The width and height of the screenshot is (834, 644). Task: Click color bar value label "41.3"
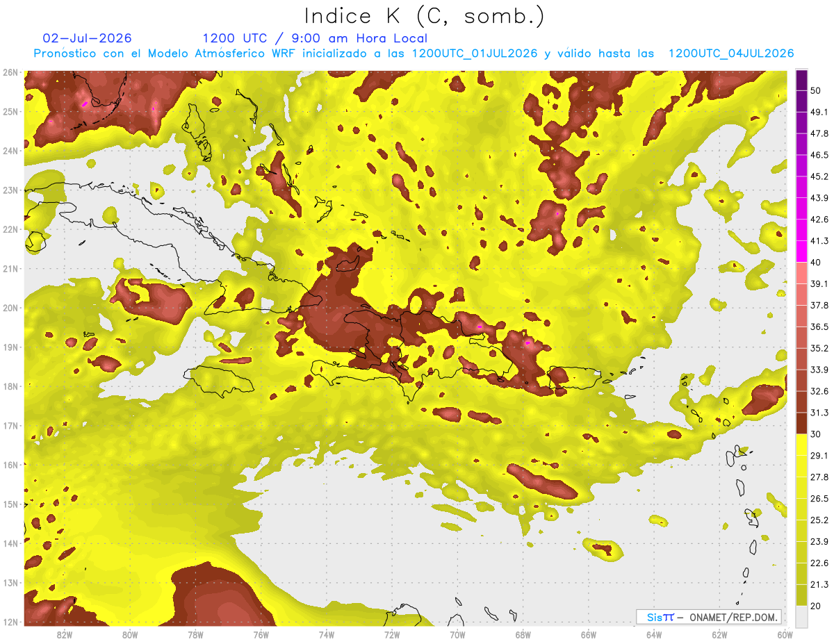[x=819, y=241]
